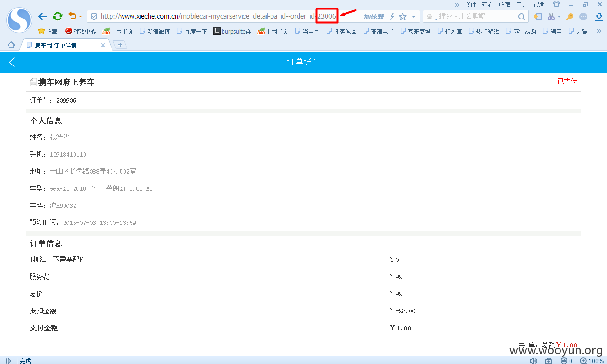Go back using the page header chevron
The image size is (607, 364).
[12, 62]
